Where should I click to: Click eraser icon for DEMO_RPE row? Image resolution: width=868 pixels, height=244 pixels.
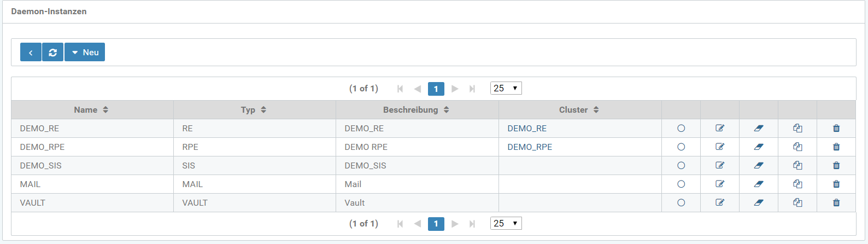(758, 147)
